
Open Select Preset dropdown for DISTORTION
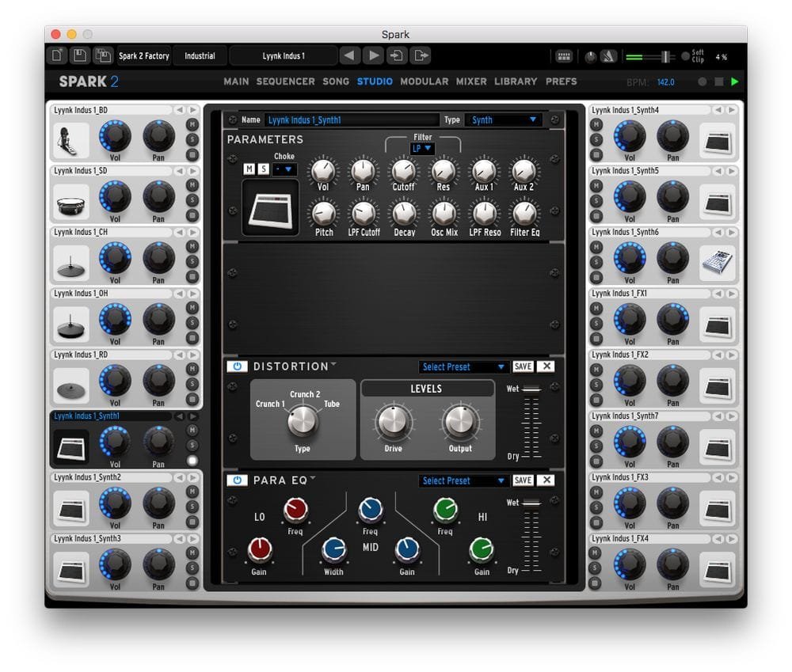pos(464,366)
